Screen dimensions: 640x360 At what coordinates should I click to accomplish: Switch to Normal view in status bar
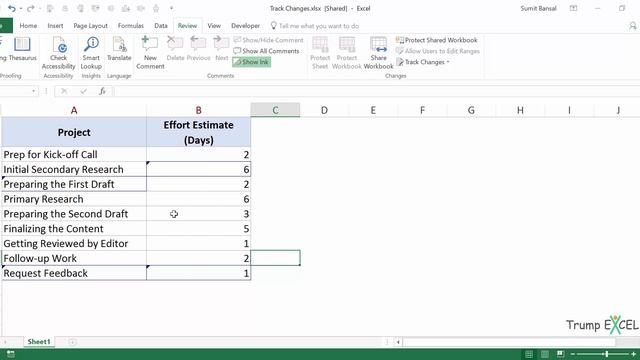(x=529, y=354)
